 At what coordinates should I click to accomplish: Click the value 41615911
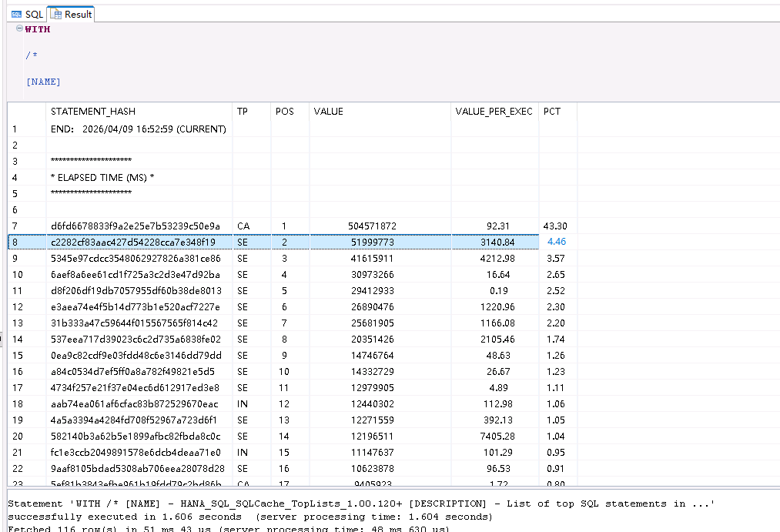(x=372, y=259)
